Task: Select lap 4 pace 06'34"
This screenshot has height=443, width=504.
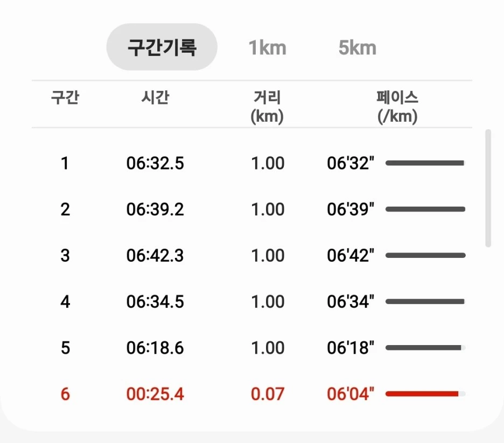Action: point(351,301)
